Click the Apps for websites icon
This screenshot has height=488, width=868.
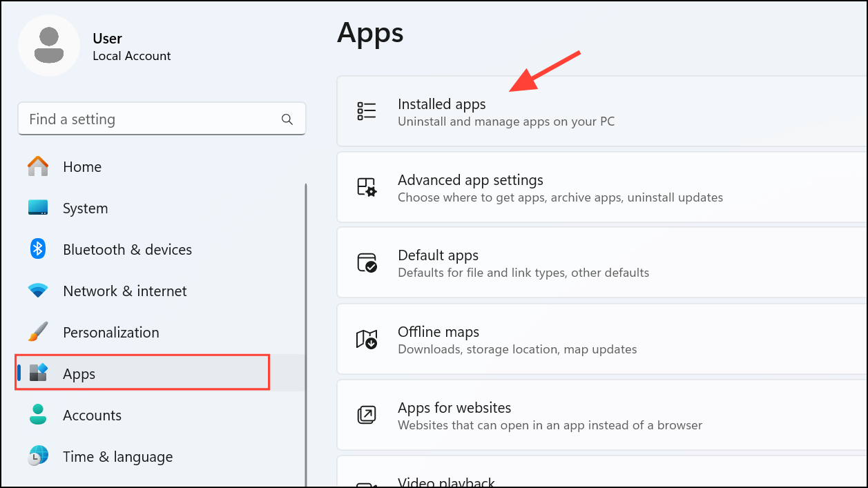click(x=367, y=415)
